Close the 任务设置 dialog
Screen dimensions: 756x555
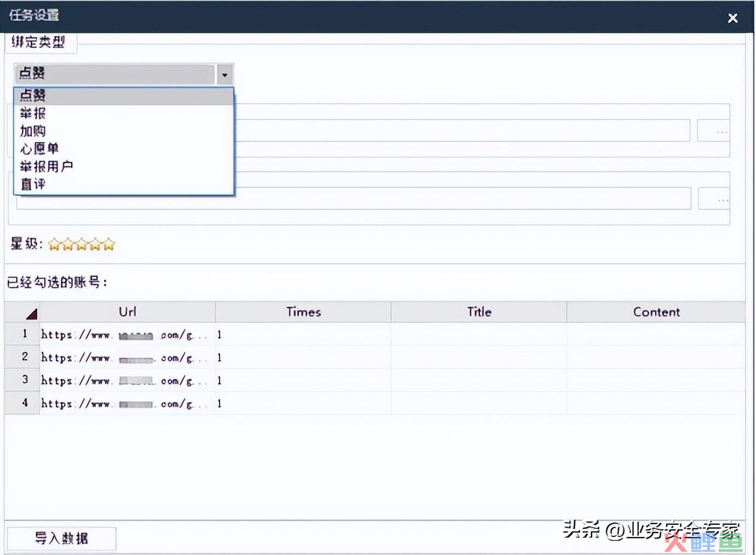click(733, 18)
